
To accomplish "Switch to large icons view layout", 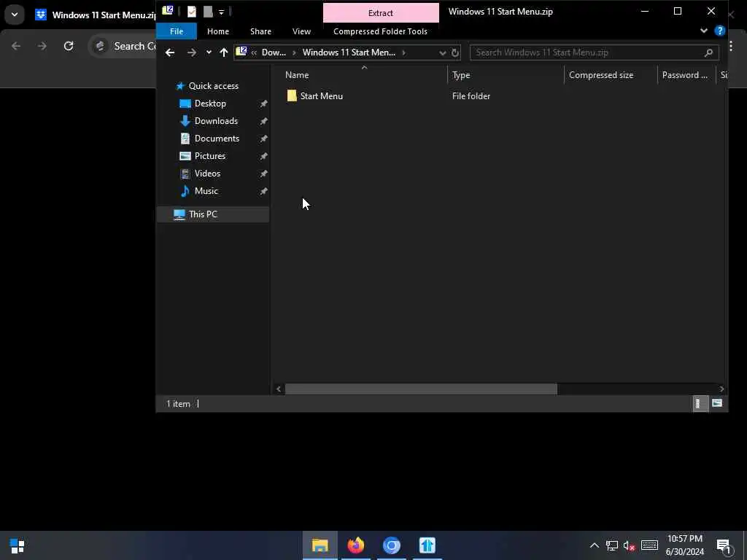I will (x=716, y=404).
